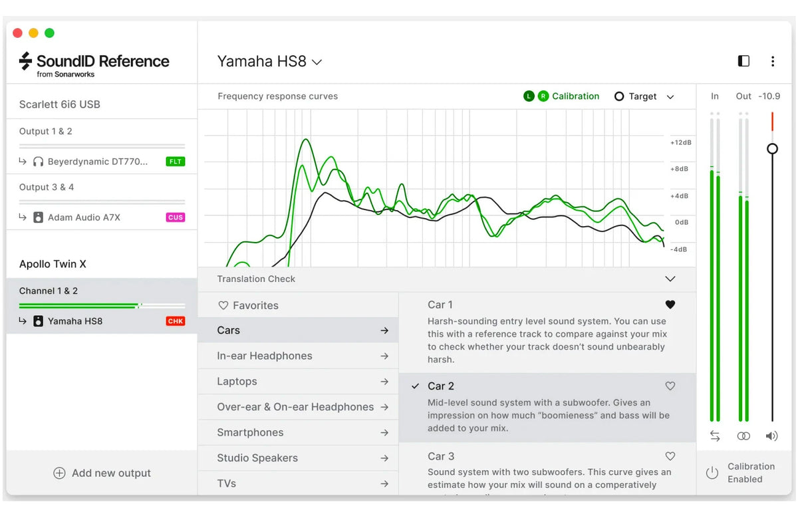The width and height of the screenshot is (798, 532).
Task: Toggle the mono overlapping circles icon
Action: tap(743, 436)
